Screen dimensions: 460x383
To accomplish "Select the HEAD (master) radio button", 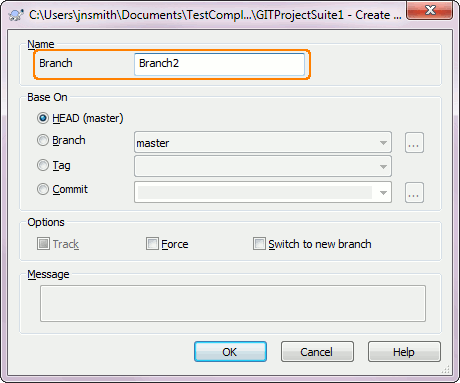I will (43, 118).
